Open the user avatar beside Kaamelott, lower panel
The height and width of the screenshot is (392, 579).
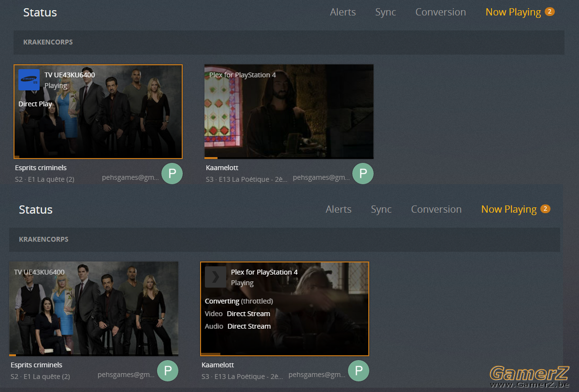pos(359,371)
